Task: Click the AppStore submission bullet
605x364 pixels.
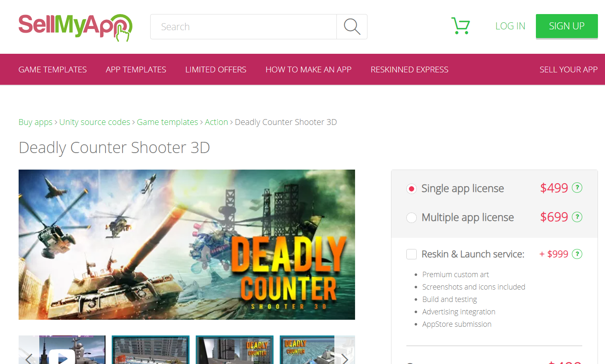Action: tap(457, 324)
